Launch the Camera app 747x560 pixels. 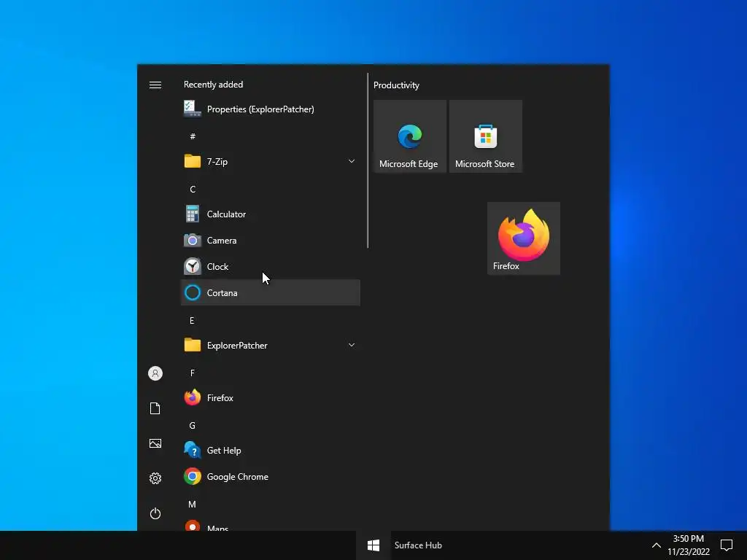point(271,241)
